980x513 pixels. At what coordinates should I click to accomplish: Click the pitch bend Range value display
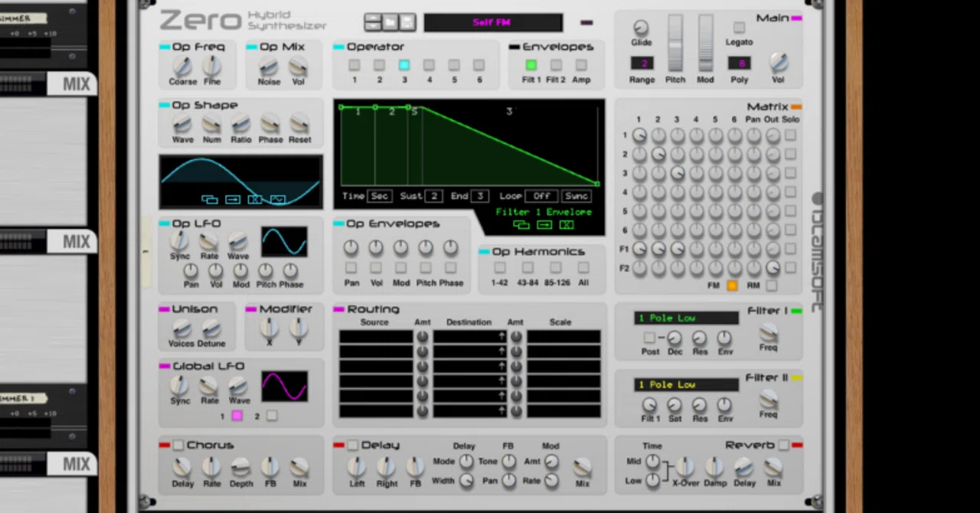tap(642, 64)
